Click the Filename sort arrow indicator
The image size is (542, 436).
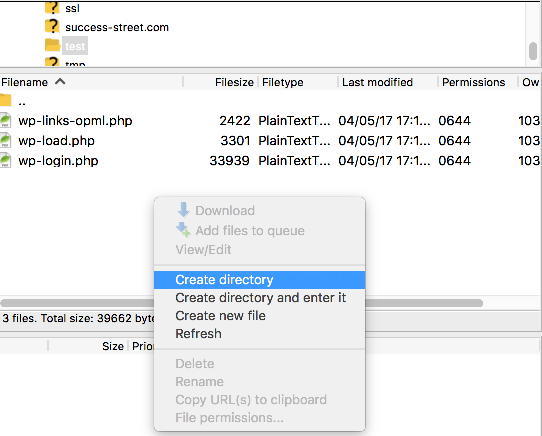(60, 82)
